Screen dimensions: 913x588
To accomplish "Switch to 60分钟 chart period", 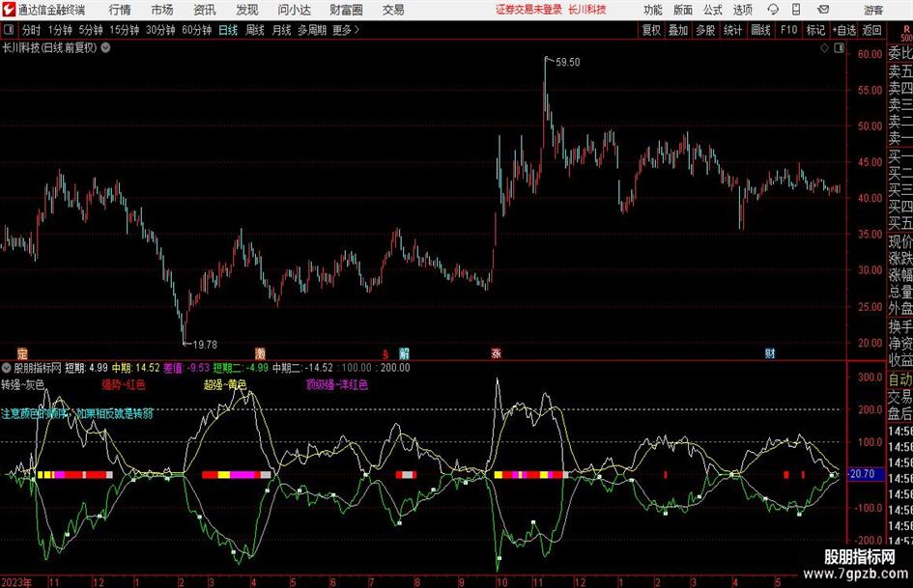I will coord(197,30).
